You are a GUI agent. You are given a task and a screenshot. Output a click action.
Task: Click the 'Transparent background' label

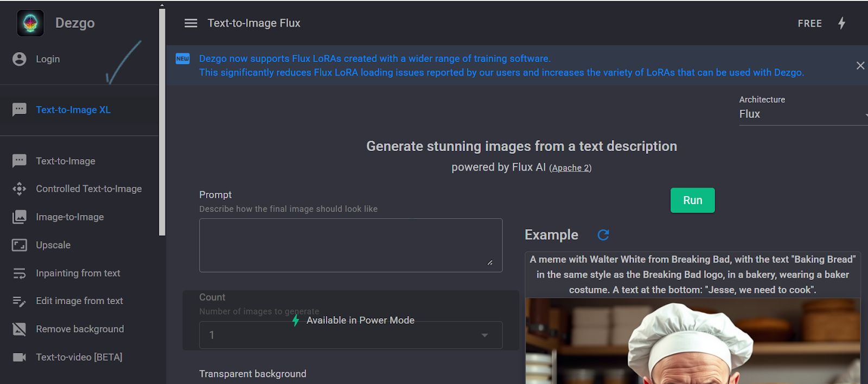click(x=253, y=374)
